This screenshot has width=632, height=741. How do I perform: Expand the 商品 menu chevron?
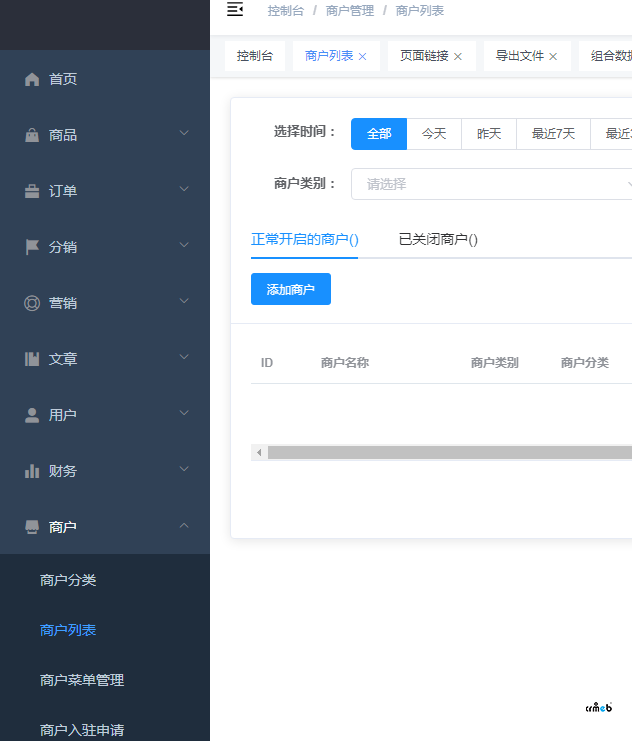point(184,133)
